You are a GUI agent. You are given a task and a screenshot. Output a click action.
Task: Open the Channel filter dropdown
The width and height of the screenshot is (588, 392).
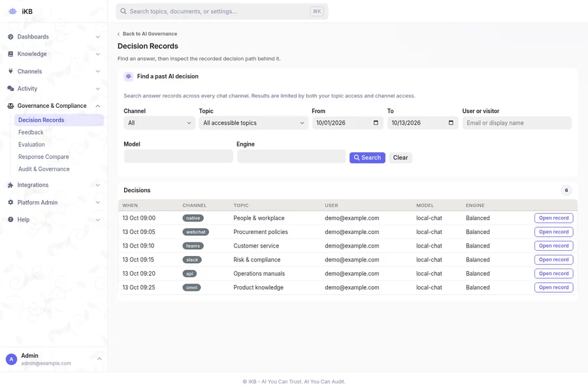159,123
